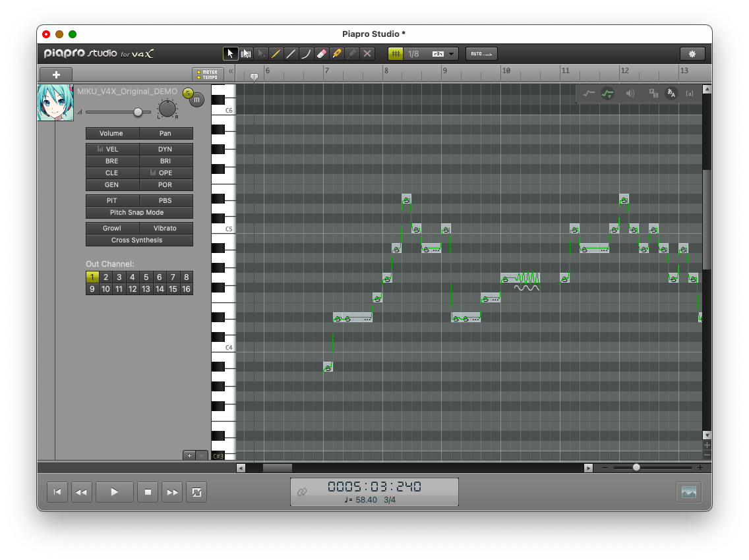Open the waveform image button at bottom right
749x560 pixels.
(689, 493)
